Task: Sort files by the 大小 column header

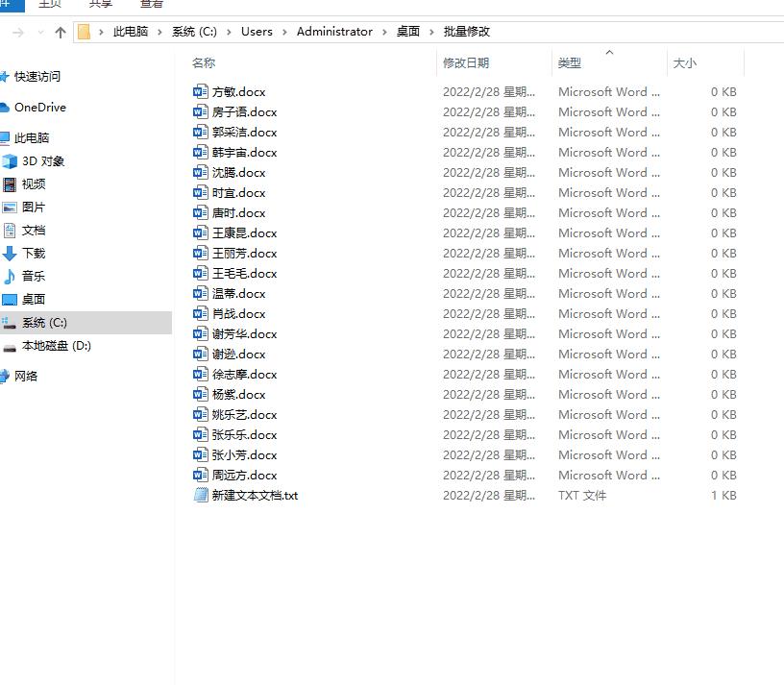Action: point(685,63)
